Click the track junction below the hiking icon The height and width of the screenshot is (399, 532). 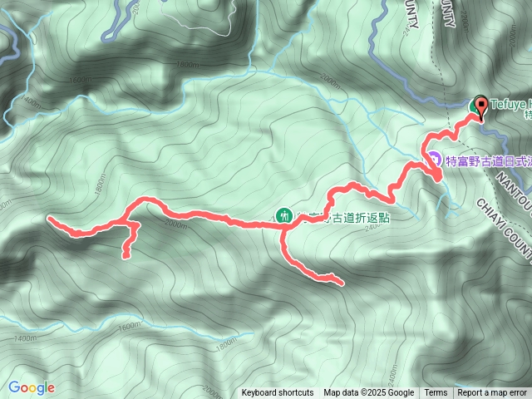[x=283, y=231]
